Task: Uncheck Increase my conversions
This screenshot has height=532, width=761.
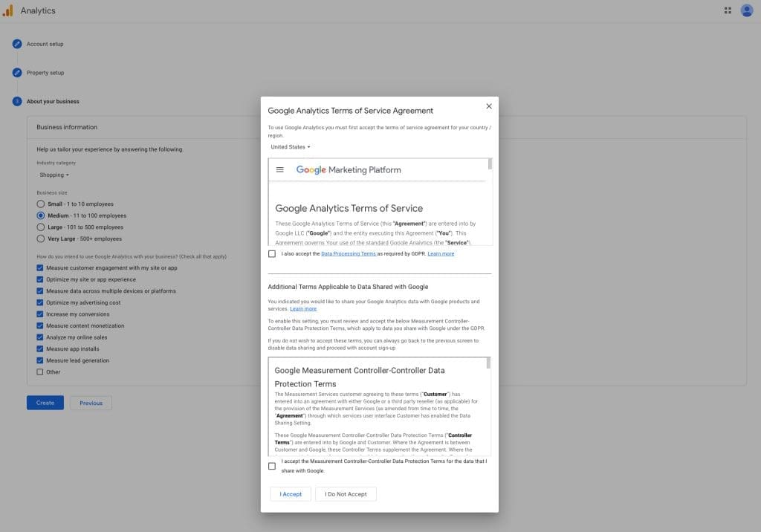Action: (x=40, y=314)
